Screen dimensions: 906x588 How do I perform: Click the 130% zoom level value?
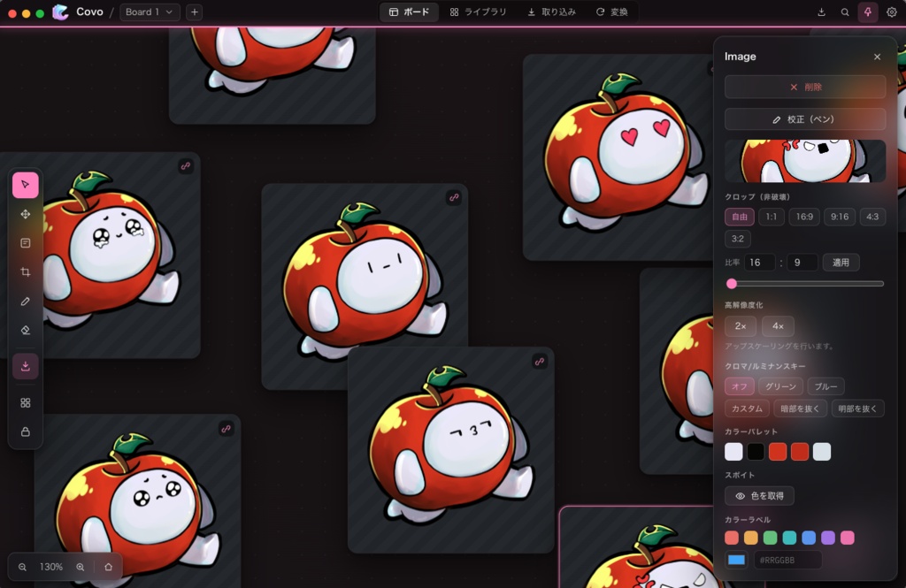pos(50,567)
